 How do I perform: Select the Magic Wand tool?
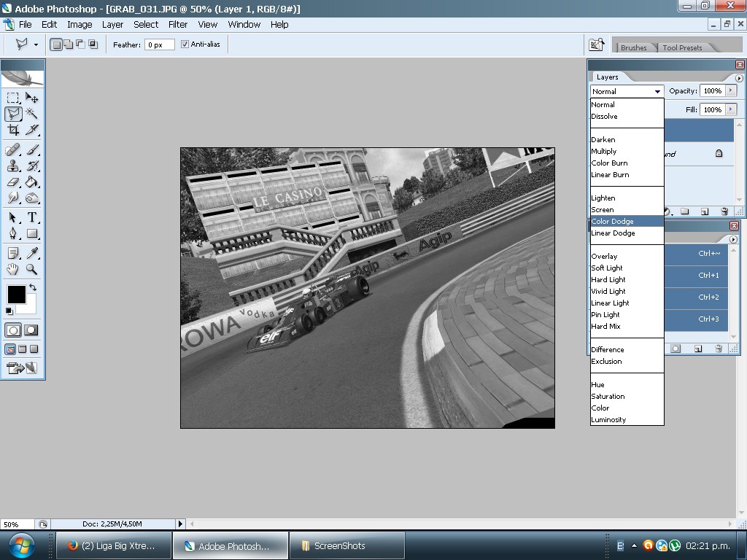click(32, 114)
